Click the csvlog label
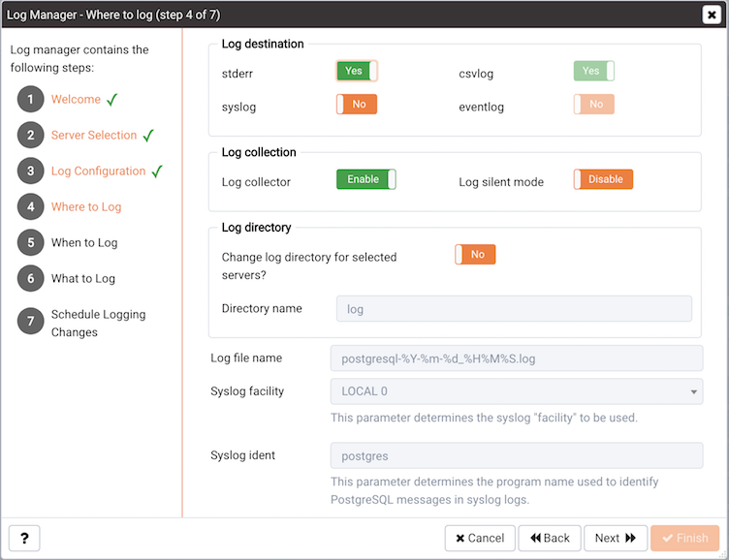 click(x=476, y=74)
